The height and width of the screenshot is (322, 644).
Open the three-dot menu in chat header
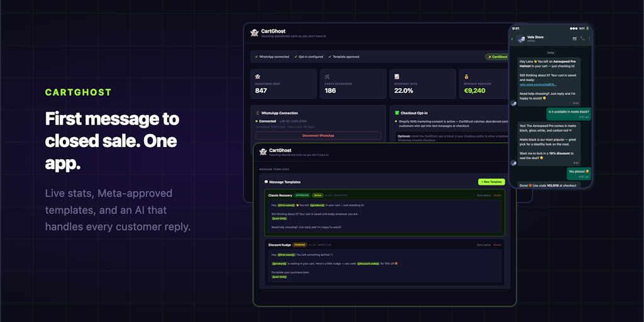click(589, 38)
